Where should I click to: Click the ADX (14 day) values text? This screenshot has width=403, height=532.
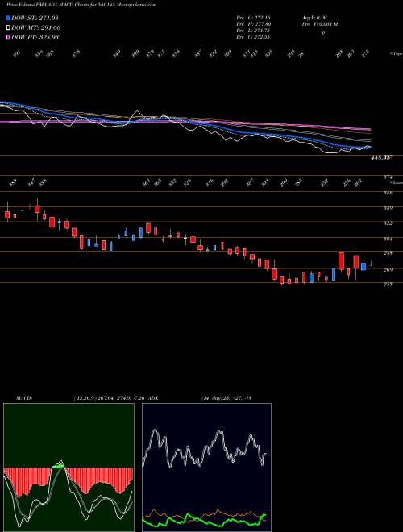226,398
